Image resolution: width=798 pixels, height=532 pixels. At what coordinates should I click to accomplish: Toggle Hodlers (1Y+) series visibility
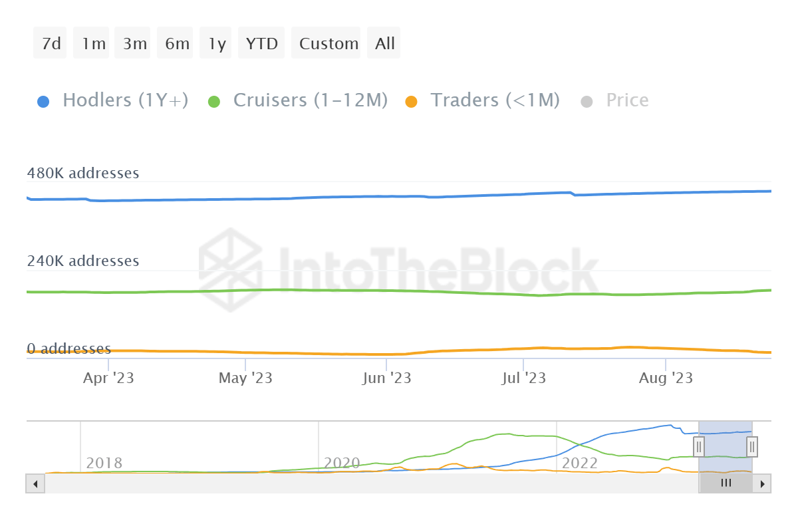[x=125, y=100]
